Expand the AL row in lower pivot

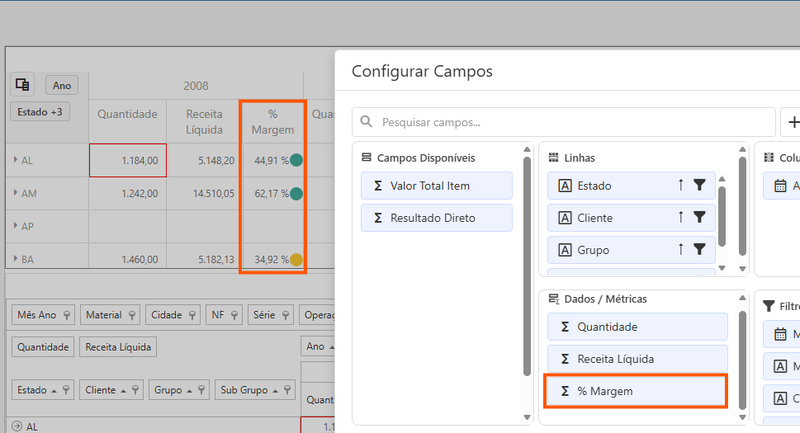(16, 426)
